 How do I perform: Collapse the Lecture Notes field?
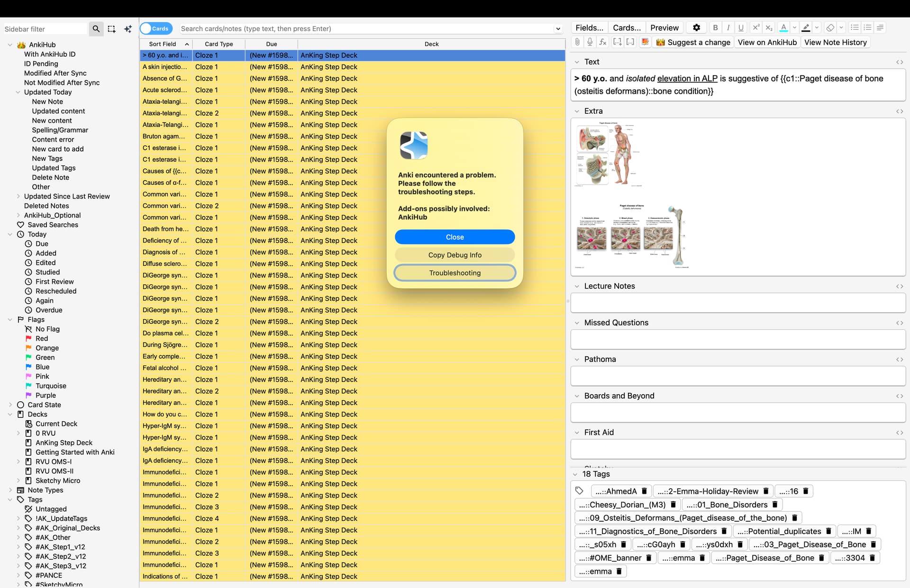click(577, 286)
